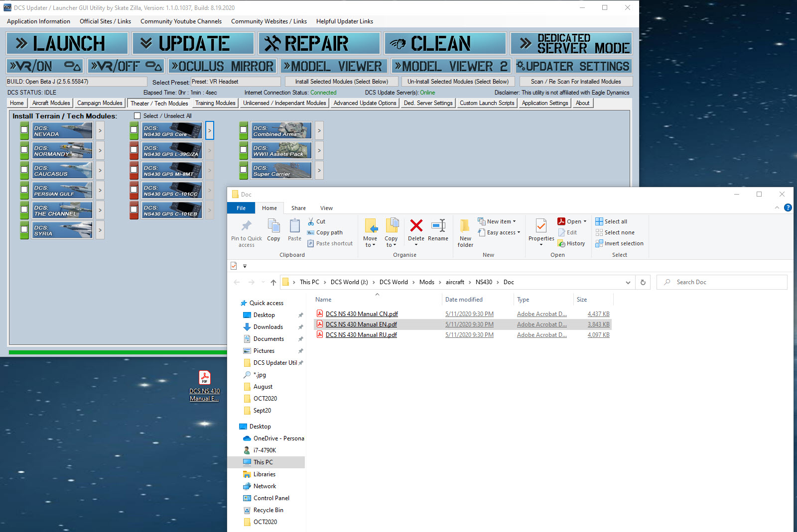Viewport: 797px width, 532px height.
Task: Click the Explorer Help question mark icon
Action: click(x=788, y=208)
